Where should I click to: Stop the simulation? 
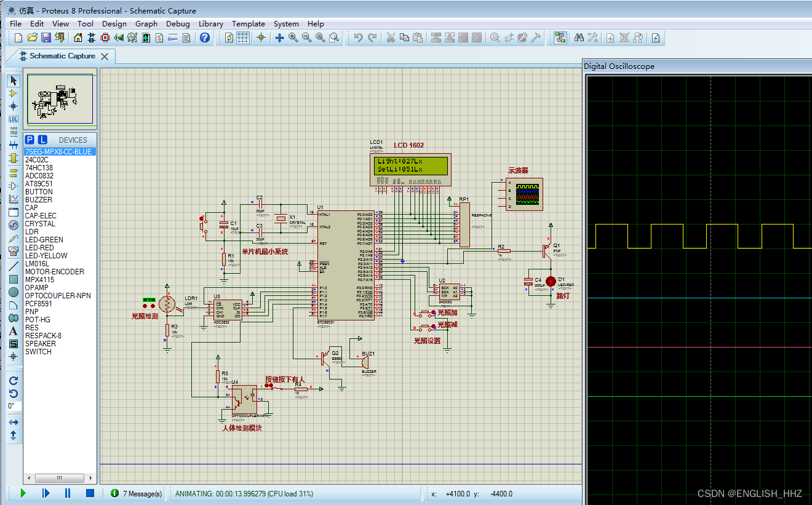coord(90,493)
